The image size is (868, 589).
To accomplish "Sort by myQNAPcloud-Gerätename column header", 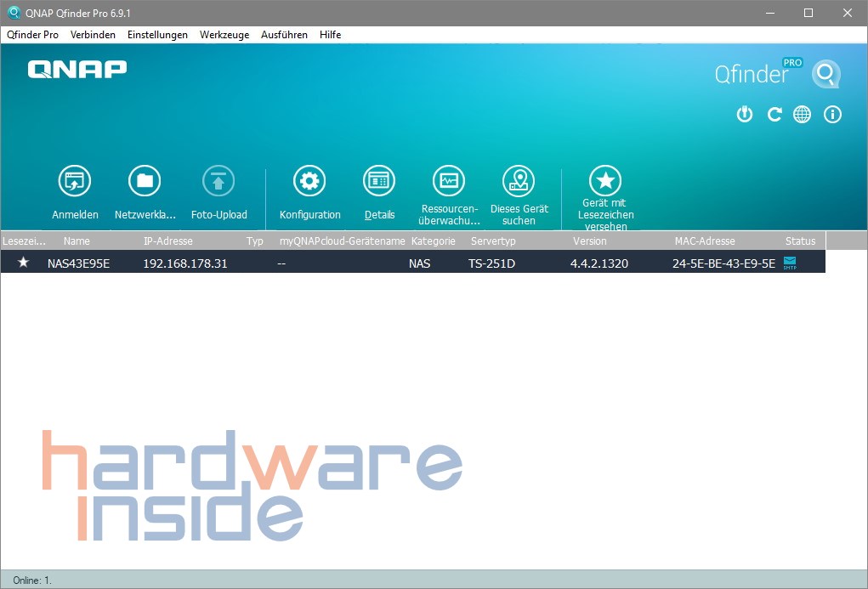I will pos(342,241).
